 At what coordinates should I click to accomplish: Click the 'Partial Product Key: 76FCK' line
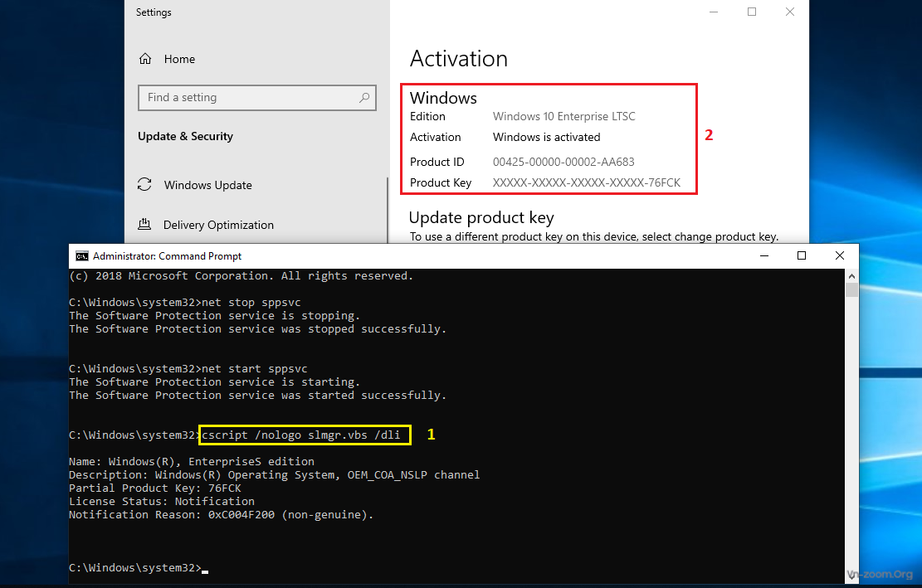(x=154, y=488)
